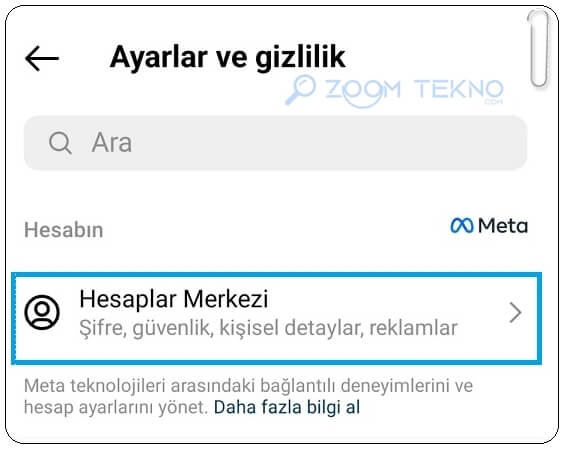Click the word reklamlar in the subtitle

tap(414, 328)
